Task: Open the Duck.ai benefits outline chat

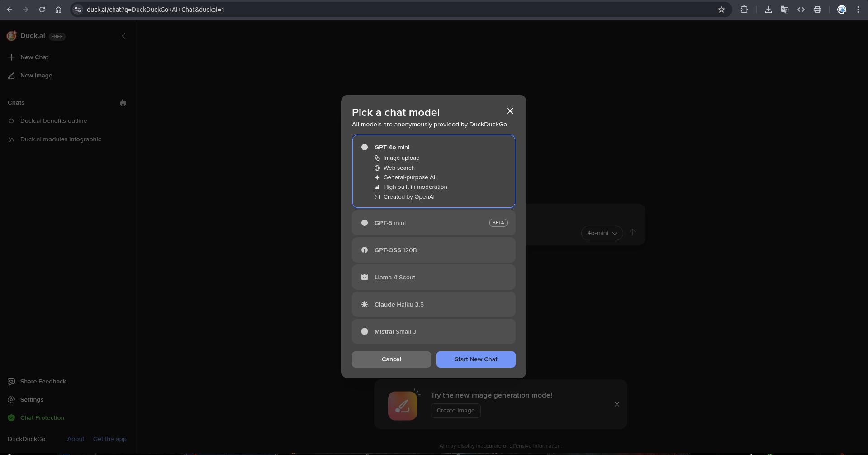Action: [53, 121]
